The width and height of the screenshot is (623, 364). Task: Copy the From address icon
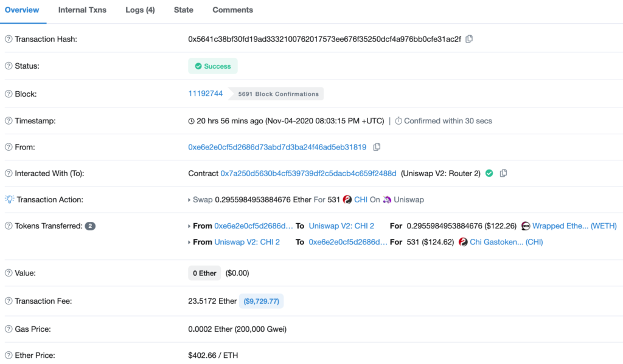point(377,147)
